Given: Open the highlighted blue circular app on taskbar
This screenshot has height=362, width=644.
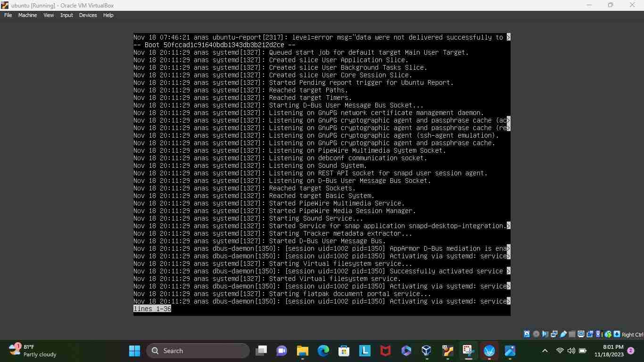Looking at the screenshot, I should point(489,351).
